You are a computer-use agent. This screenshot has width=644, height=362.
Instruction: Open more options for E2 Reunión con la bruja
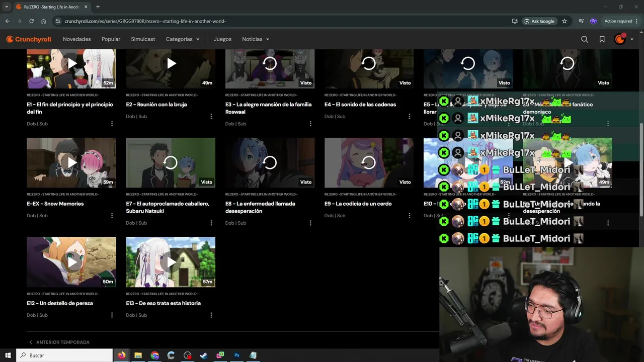[211, 116]
